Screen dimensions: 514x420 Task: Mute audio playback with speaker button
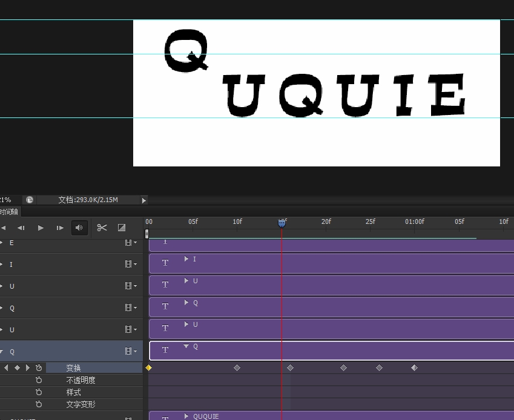pyautogui.click(x=79, y=228)
